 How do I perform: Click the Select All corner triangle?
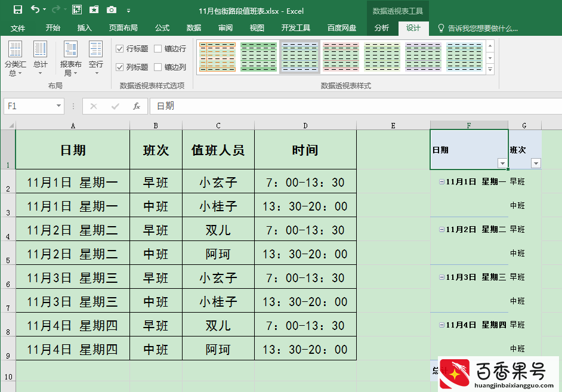coord(10,125)
